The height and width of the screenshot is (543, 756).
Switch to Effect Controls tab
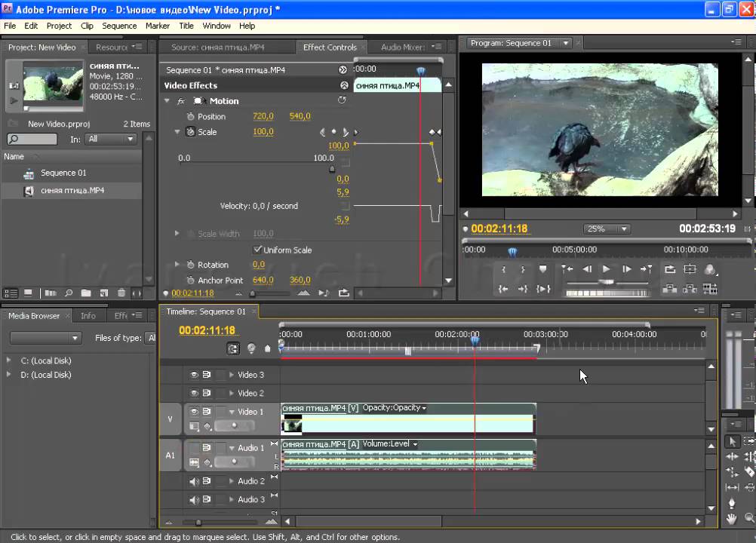click(x=330, y=47)
